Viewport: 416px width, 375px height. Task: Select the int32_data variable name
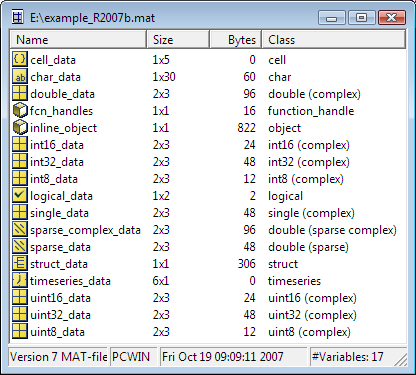(x=57, y=162)
